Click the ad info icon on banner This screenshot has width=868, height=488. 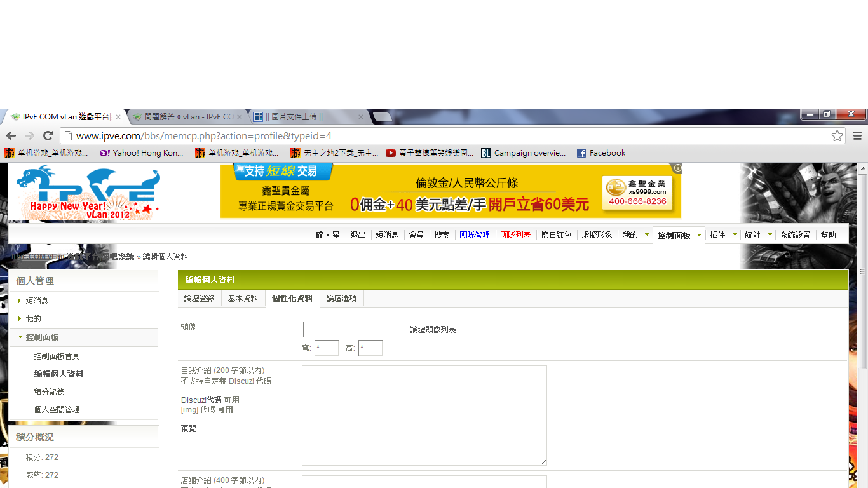[677, 168]
